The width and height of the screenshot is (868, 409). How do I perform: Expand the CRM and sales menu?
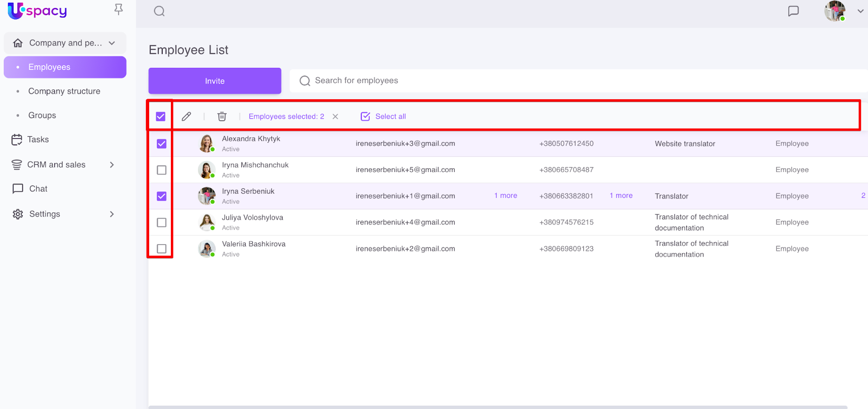[x=112, y=164]
